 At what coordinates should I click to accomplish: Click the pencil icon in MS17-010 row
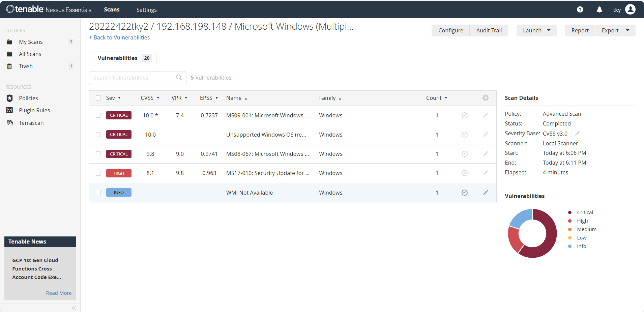[486, 173]
